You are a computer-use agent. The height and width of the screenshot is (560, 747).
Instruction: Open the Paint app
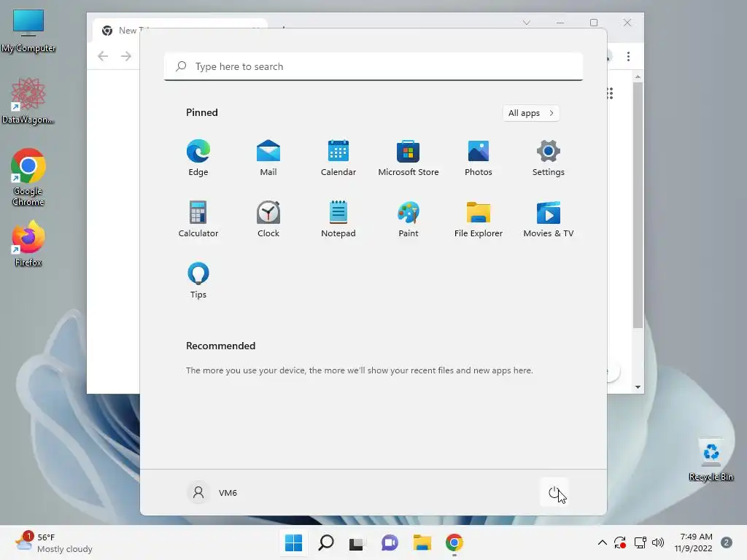click(409, 219)
